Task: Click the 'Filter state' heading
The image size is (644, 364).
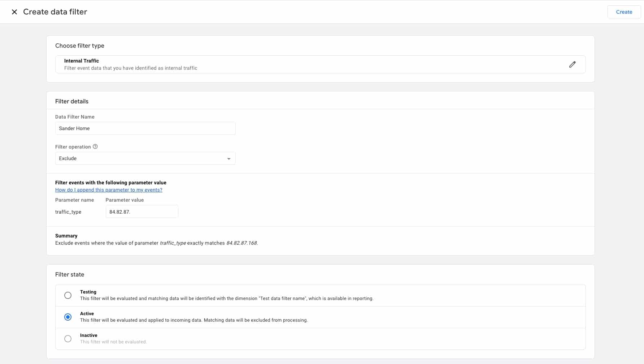Action: [x=70, y=274]
